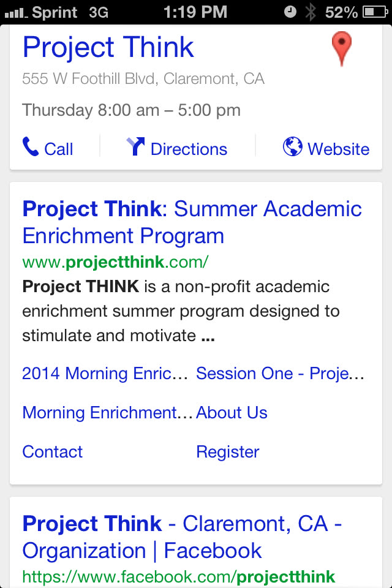Open the About Us sitelink
Image resolution: width=392 pixels, height=588 pixels.
pyautogui.click(x=232, y=413)
